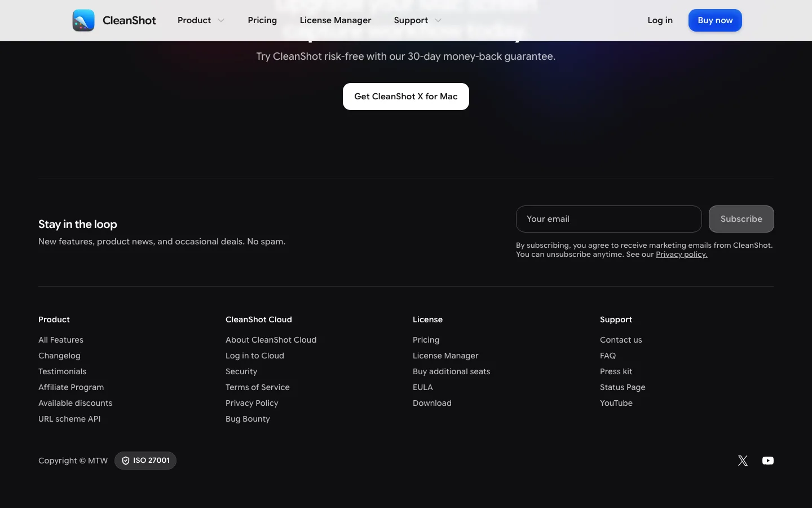Click Log in at the top right
The width and height of the screenshot is (812, 508).
tap(660, 20)
